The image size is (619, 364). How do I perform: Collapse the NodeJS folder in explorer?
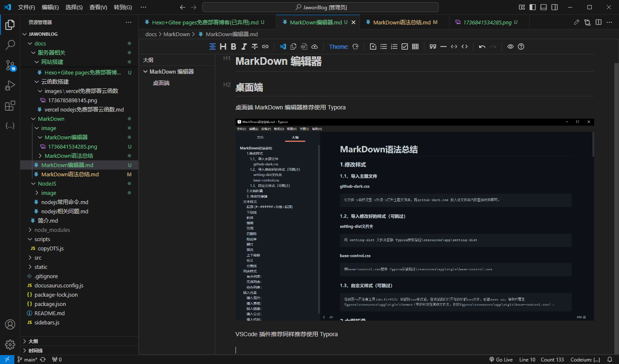[47, 183]
